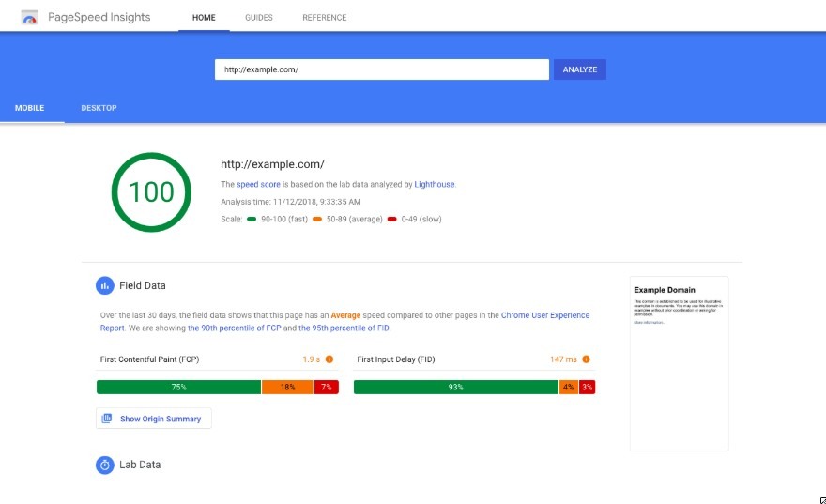Click the FCP orange 18% bar segment
Image resolution: width=826 pixels, height=504 pixels.
point(287,387)
